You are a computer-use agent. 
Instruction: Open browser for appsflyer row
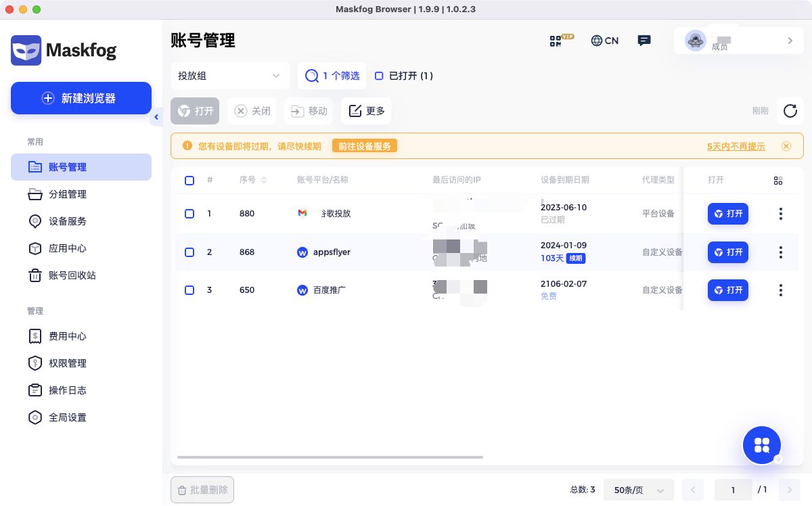click(728, 252)
